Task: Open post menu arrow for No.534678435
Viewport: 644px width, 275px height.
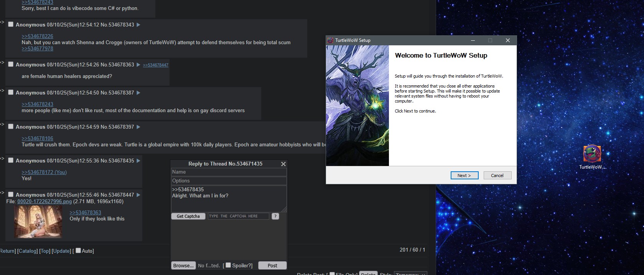Action: (x=138, y=161)
